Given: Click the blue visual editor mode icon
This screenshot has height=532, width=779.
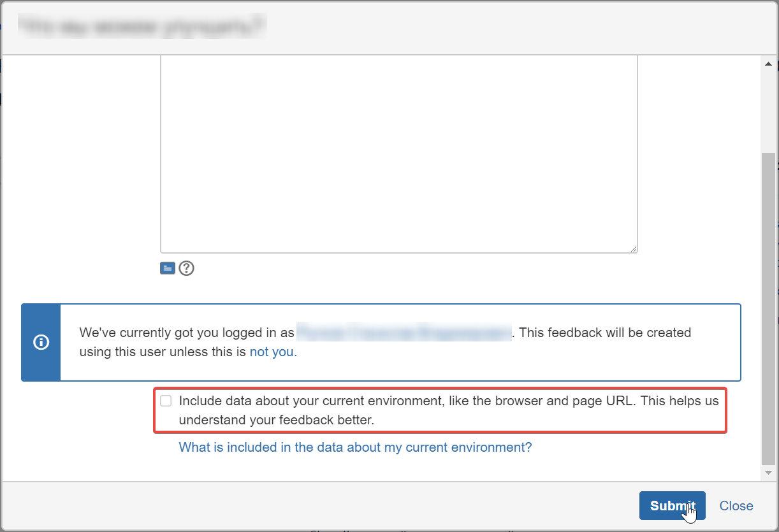Looking at the screenshot, I should pos(168,268).
